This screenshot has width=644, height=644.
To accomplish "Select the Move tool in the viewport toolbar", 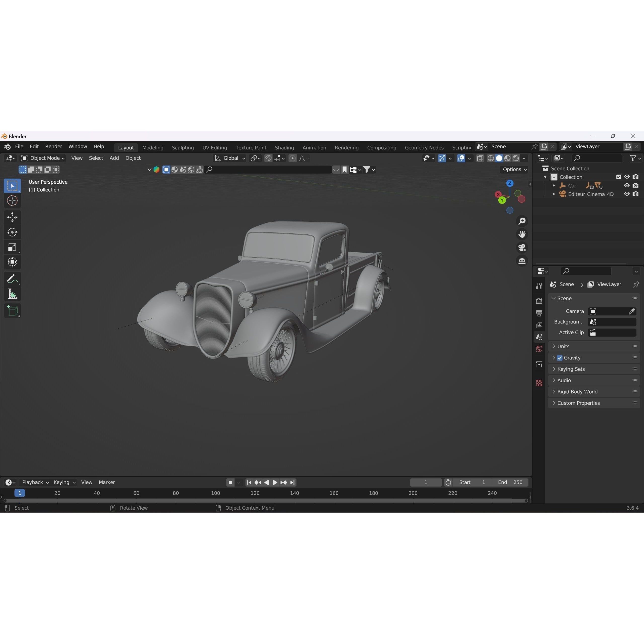I will coord(12,217).
